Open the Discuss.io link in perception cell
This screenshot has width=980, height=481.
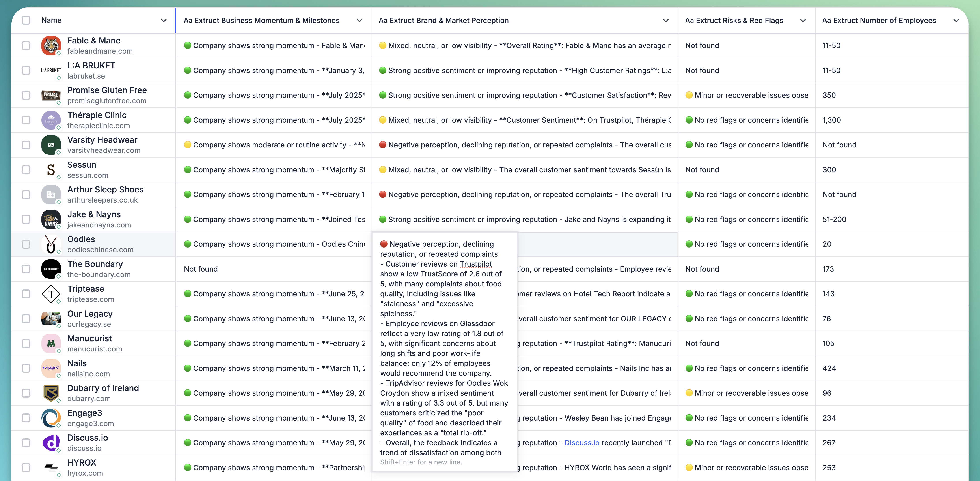[582, 443]
